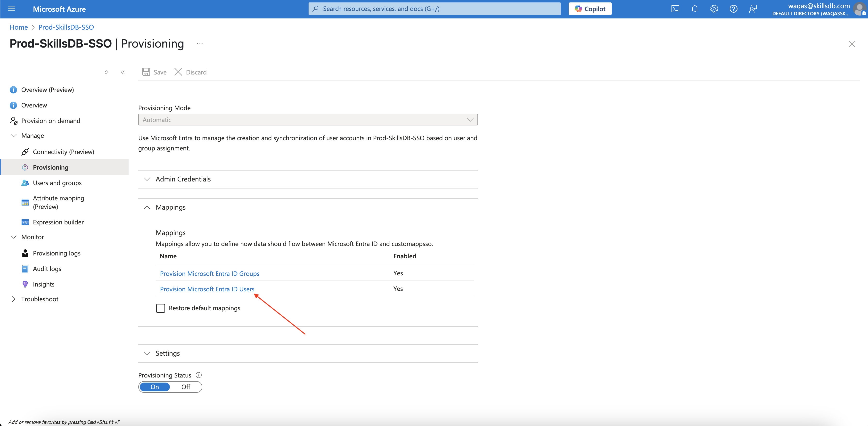Click the Provisioning logs icon
This screenshot has height=426, width=868.
click(25, 253)
